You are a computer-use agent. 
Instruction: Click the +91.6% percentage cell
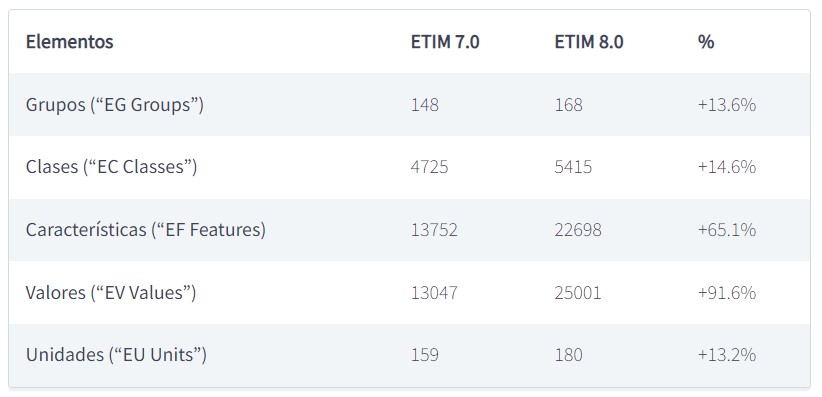click(x=727, y=292)
